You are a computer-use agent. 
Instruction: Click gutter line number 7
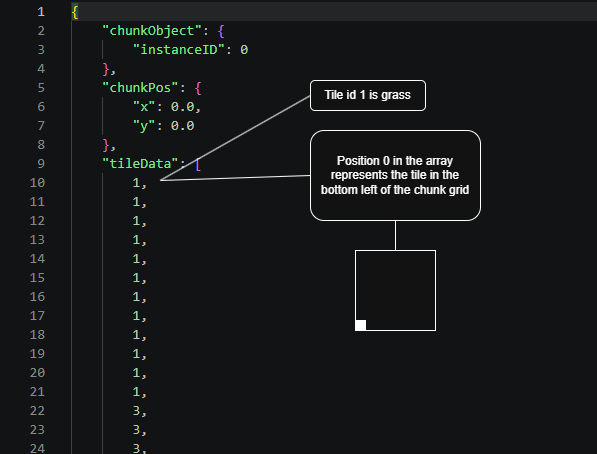(41, 126)
